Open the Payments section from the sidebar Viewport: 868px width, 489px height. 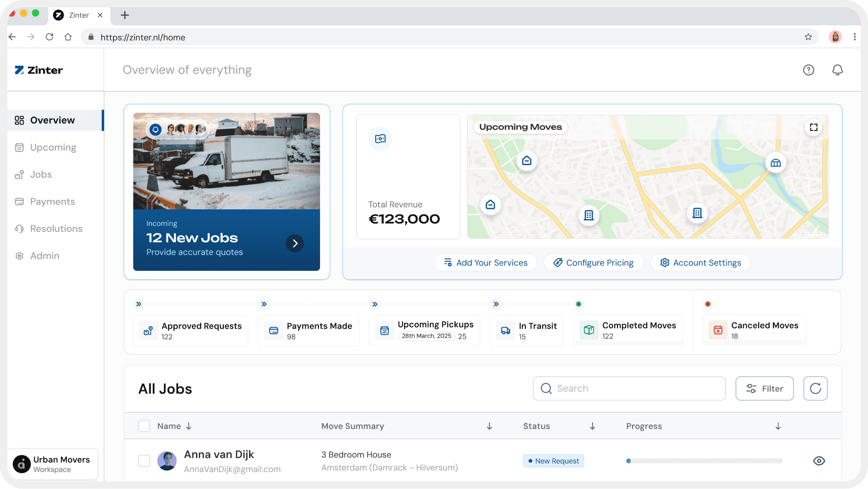52,201
